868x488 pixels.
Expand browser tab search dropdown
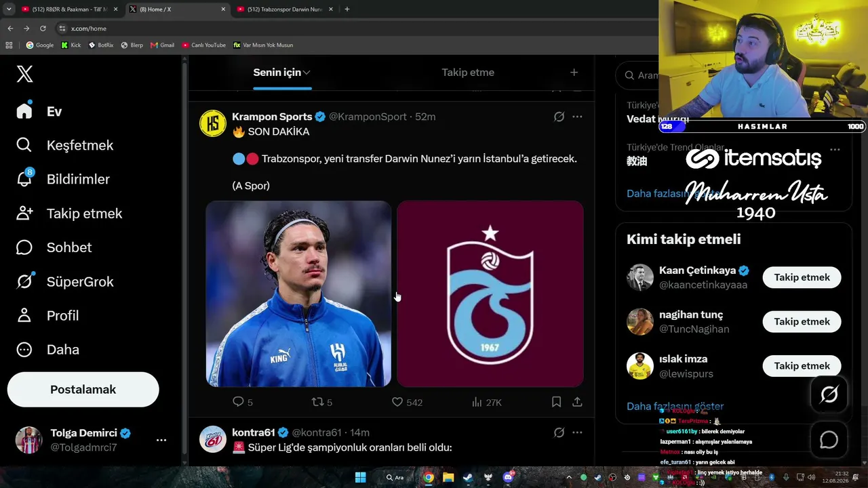pyautogui.click(x=8, y=9)
